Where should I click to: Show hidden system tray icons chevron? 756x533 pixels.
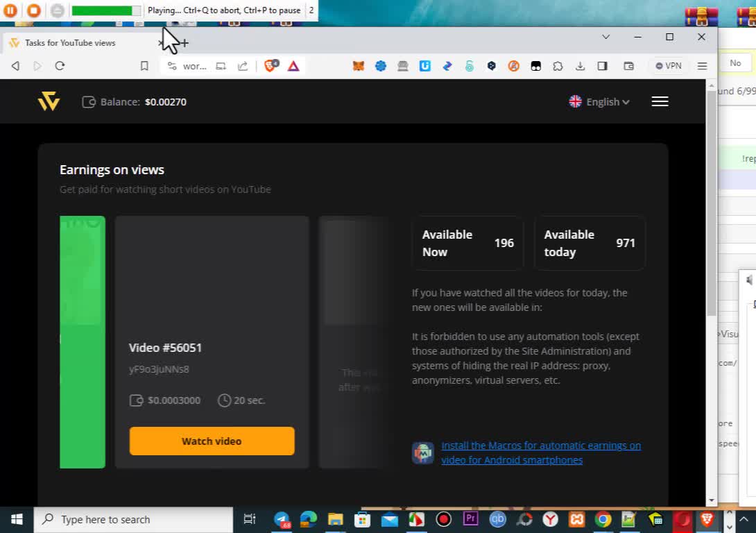pos(744,520)
